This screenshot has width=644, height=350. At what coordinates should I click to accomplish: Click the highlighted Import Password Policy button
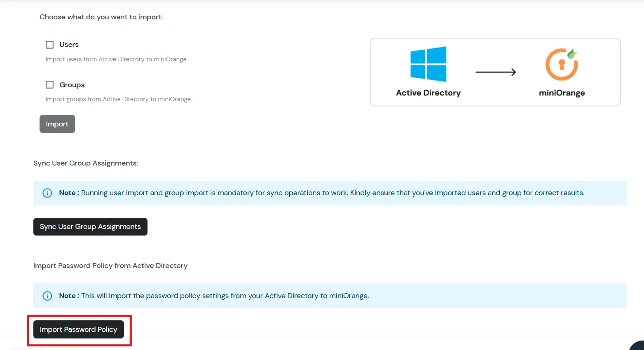click(x=78, y=329)
